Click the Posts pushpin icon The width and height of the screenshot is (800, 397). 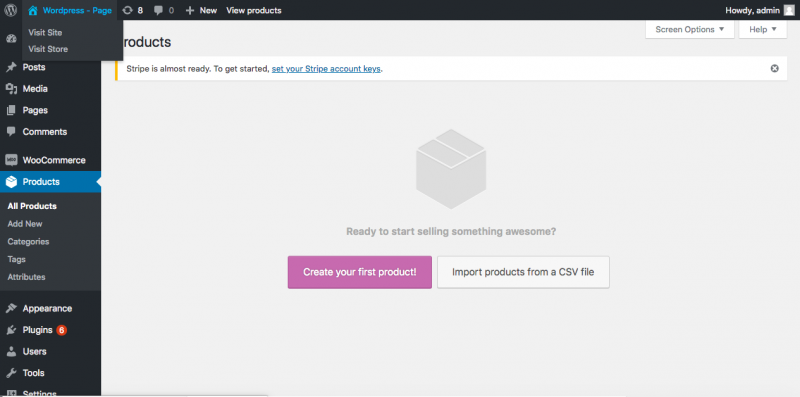[11, 67]
